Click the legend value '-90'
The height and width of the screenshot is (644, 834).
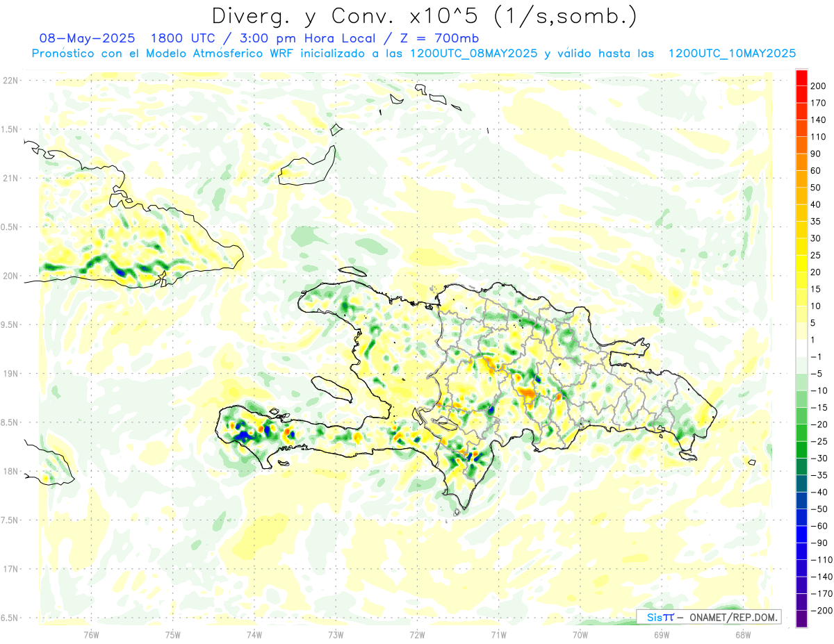[821, 543]
